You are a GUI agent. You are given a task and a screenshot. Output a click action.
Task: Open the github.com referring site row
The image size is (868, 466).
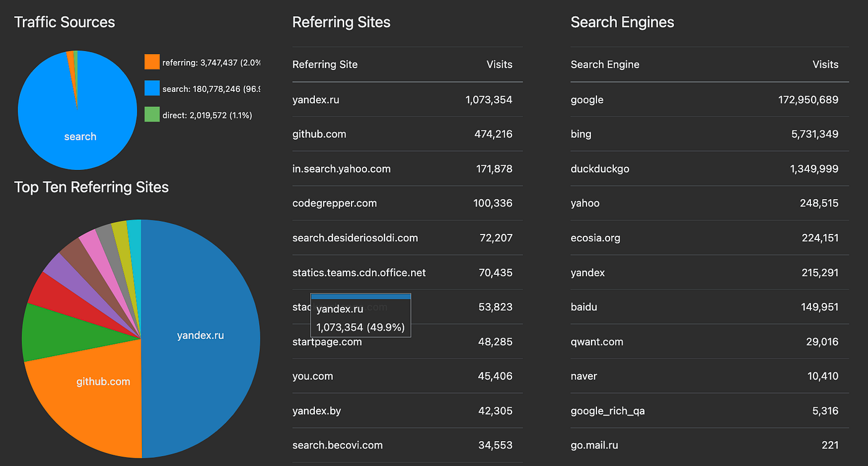coord(407,134)
